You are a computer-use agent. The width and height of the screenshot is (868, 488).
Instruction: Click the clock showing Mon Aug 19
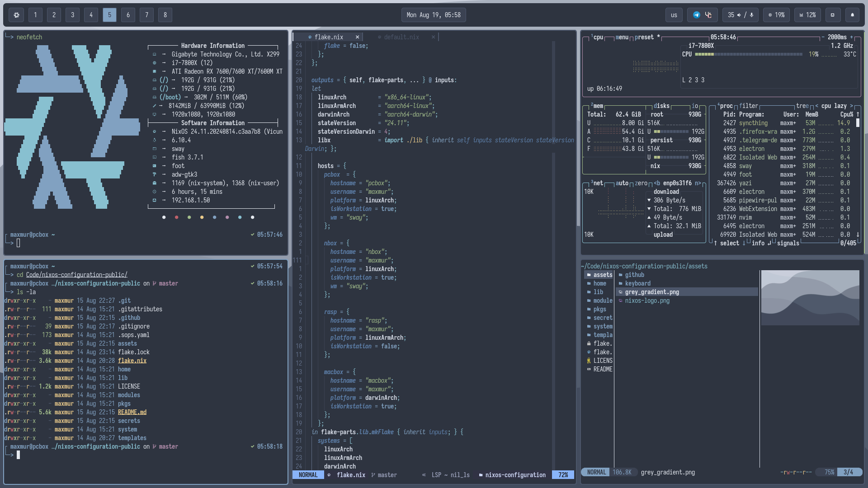(x=433, y=15)
